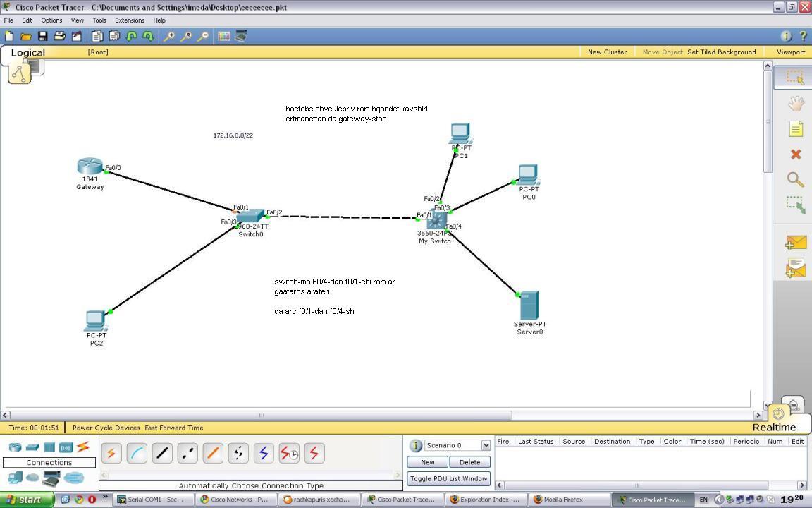Click Toggle PDU List Window
Image resolution: width=812 pixels, height=508 pixels.
[448, 478]
